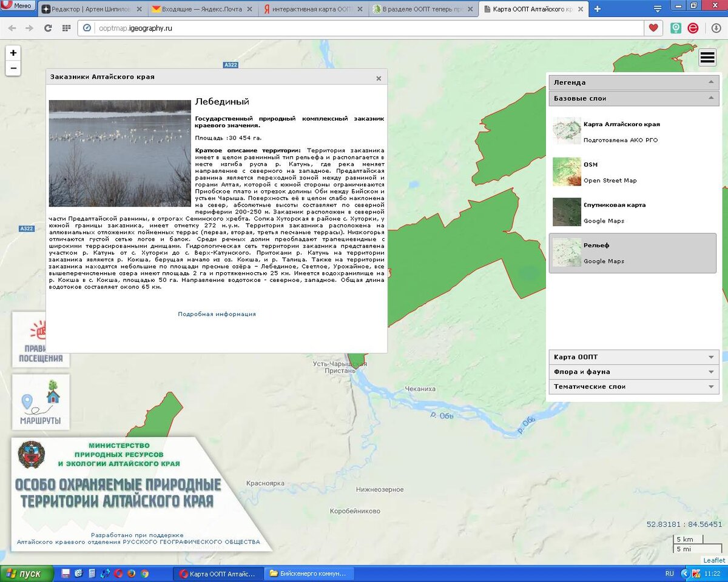Open a new browser tab
This screenshot has width=728, height=582.
(598, 9)
